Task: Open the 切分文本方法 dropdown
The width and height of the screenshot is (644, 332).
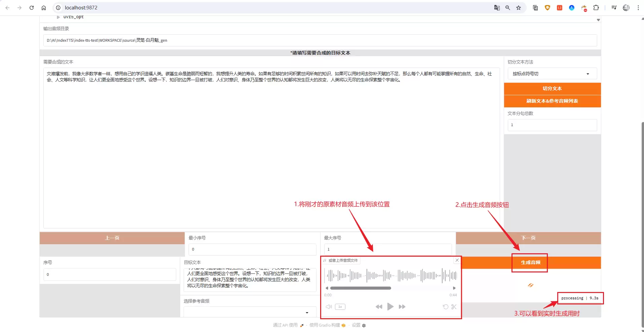Action: (x=552, y=74)
